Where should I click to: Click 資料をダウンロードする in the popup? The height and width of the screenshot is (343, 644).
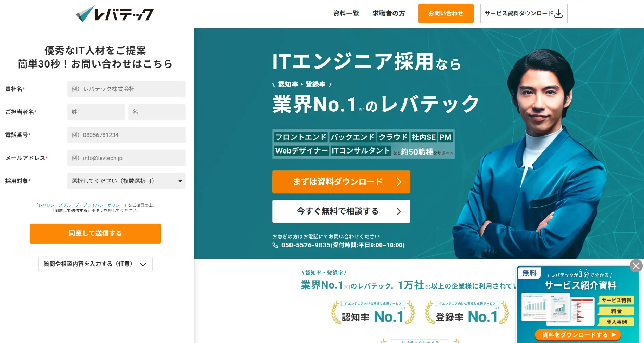pyautogui.click(x=578, y=335)
